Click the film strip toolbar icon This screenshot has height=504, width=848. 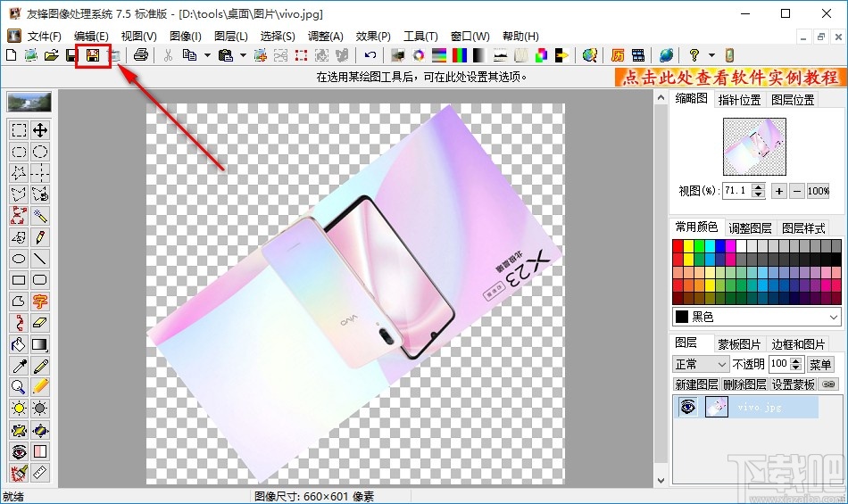click(x=638, y=55)
